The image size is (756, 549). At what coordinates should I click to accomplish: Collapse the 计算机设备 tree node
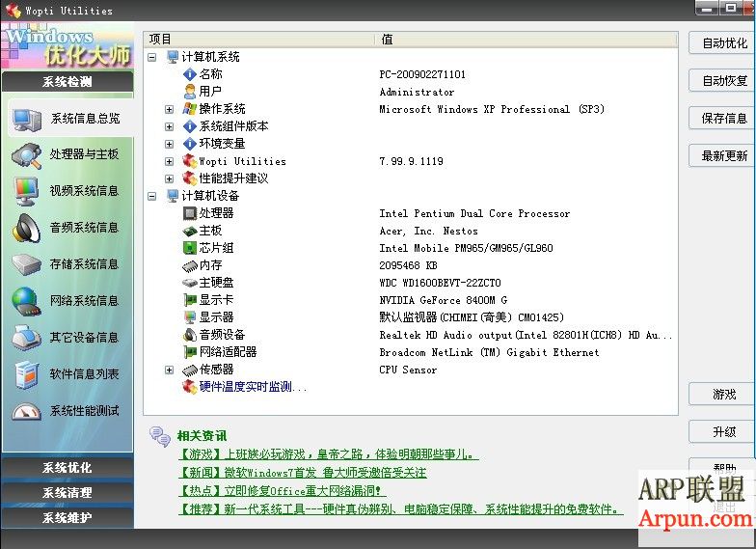(x=152, y=197)
